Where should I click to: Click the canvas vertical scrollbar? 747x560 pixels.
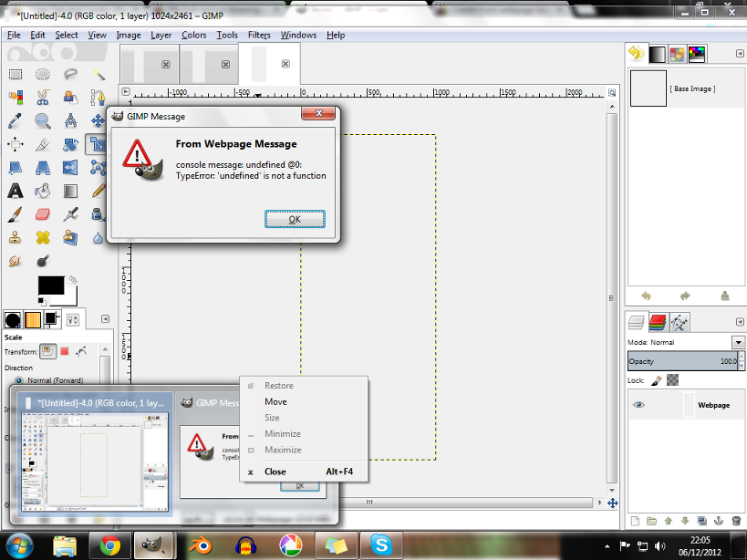point(612,297)
